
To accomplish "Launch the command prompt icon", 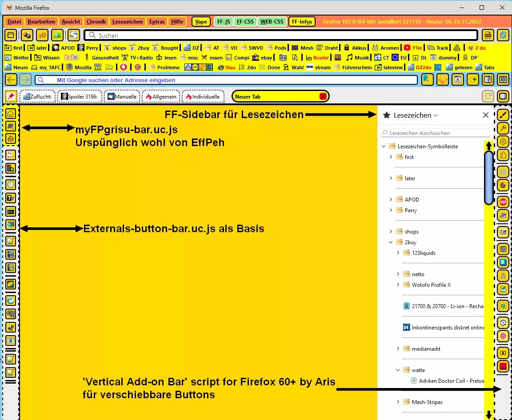I will click(11, 211).
